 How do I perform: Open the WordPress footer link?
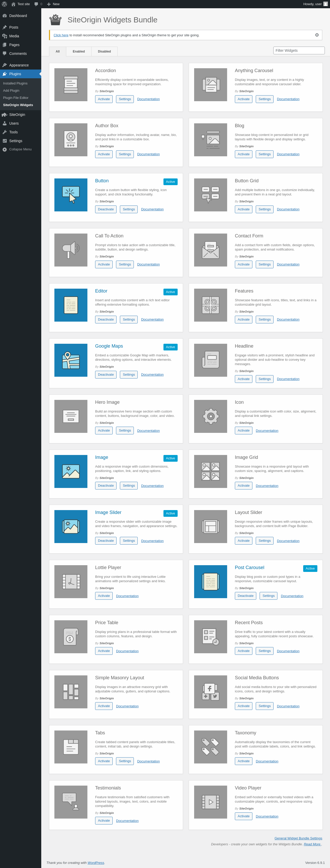coord(96,863)
